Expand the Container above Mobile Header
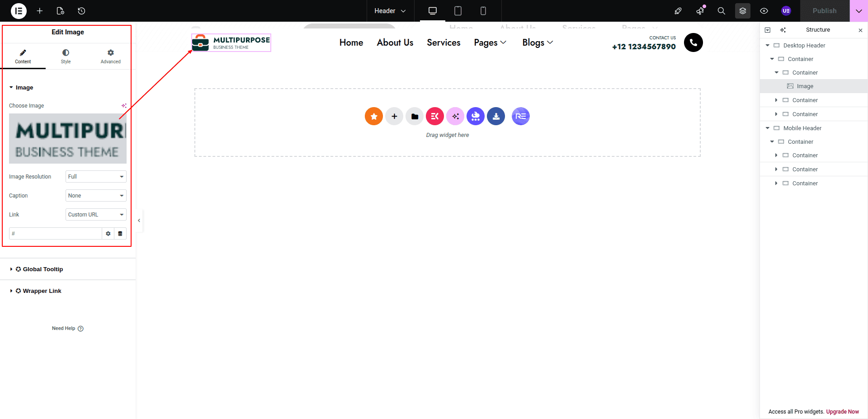This screenshot has height=419, width=868. 776,114
